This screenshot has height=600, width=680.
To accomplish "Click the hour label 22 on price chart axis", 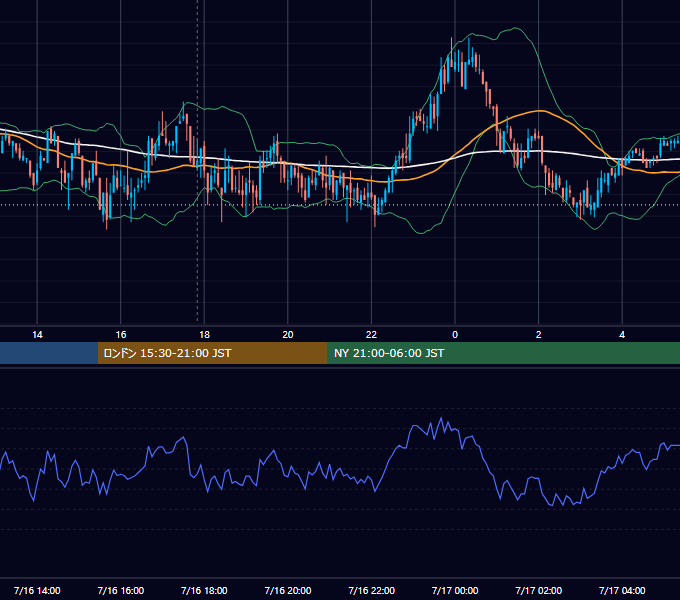I will click(371, 335).
